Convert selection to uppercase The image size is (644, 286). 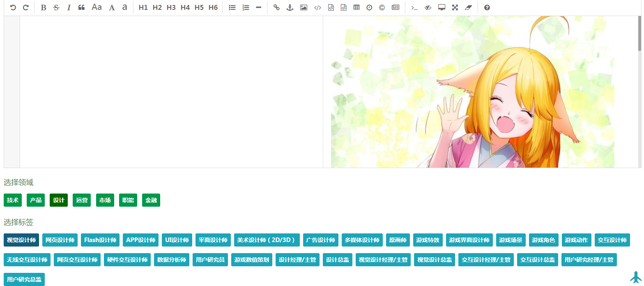(x=112, y=7)
